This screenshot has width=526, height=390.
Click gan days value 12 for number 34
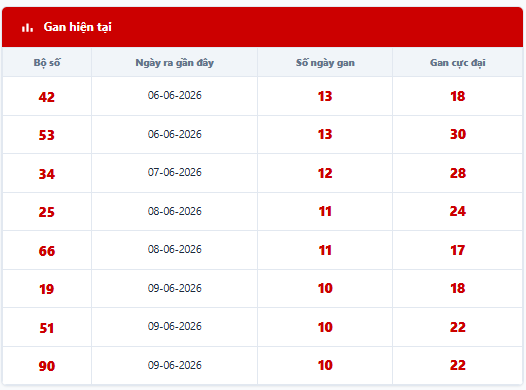click(x=325, y=173)
